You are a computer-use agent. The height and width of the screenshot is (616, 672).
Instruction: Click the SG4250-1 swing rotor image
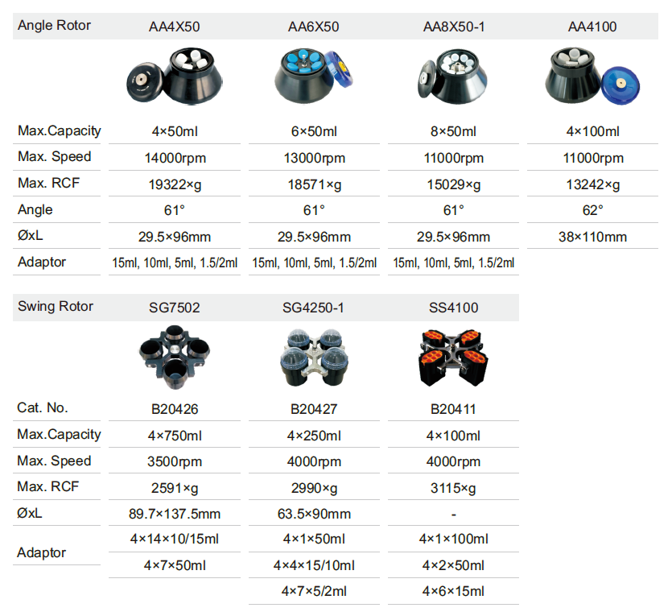pos(314,357)
